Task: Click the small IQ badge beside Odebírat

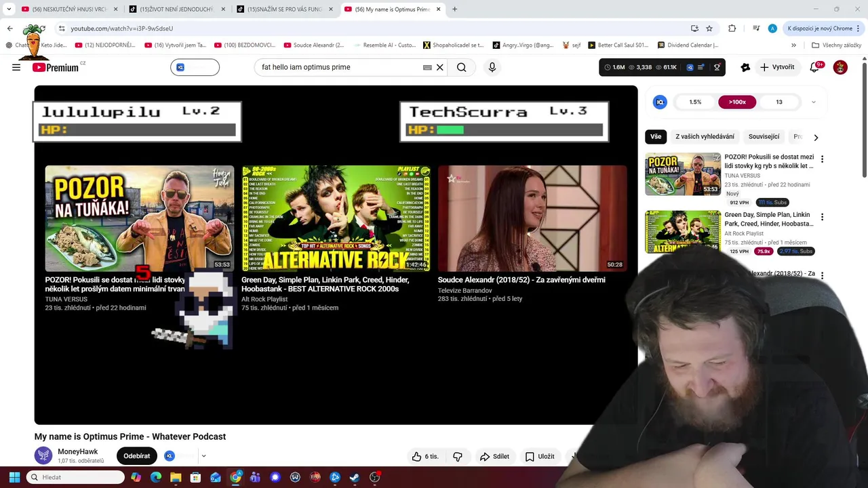Action: [170, 456]
